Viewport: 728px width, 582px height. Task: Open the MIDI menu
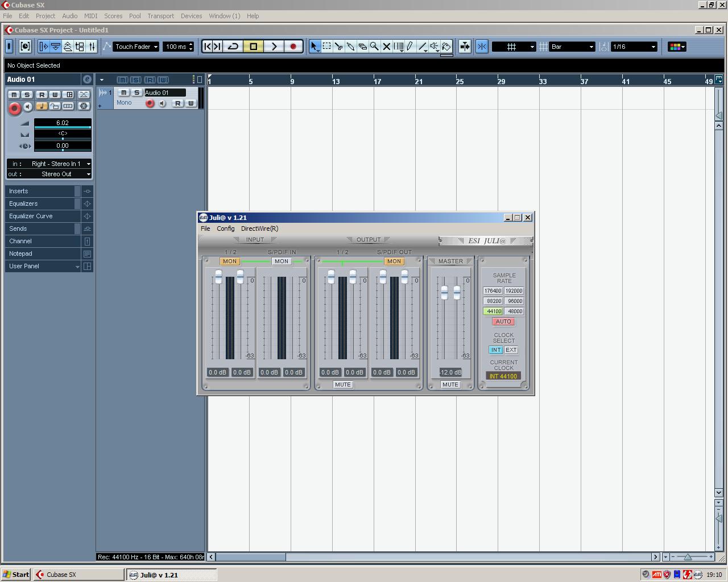click(x=90, y=16)
